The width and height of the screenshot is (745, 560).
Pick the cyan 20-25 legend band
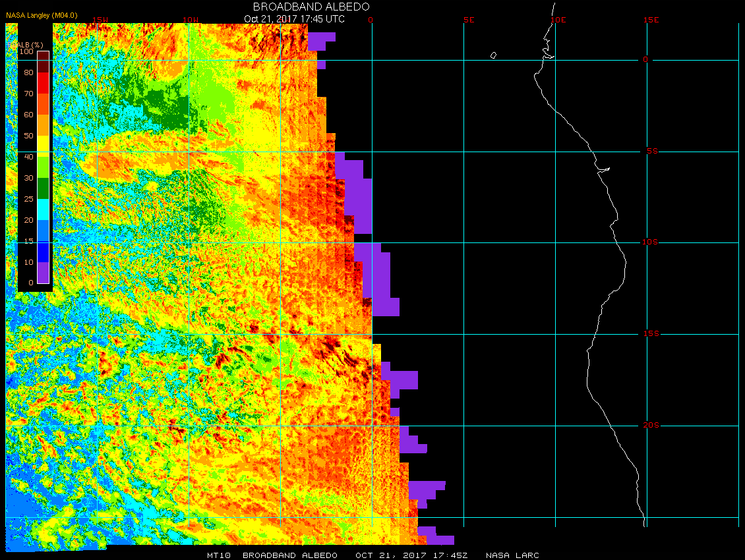[x=44, y=210]
